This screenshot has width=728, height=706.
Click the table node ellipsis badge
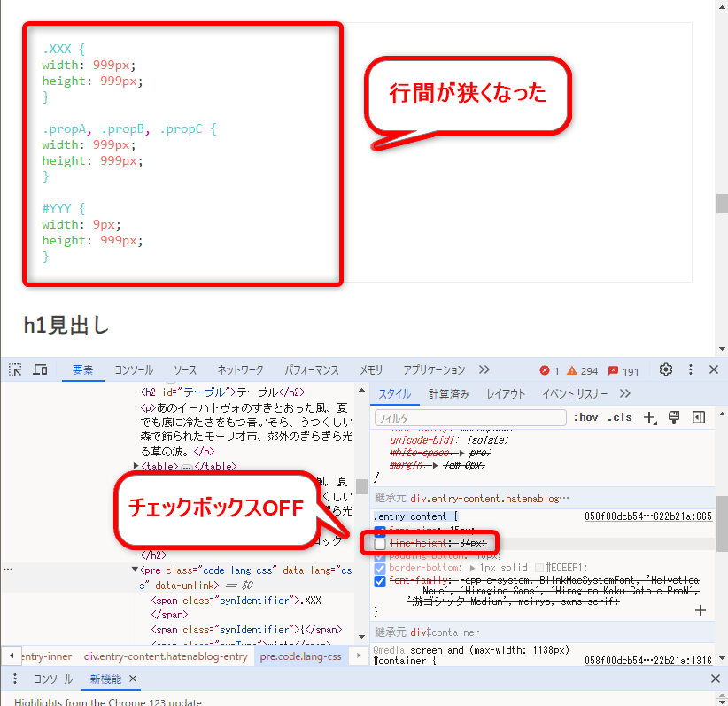[187, 467]
